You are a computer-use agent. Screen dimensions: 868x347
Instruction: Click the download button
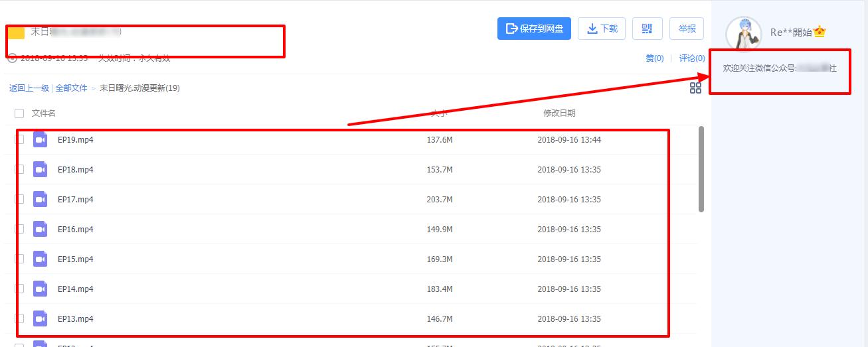point(602,29)
